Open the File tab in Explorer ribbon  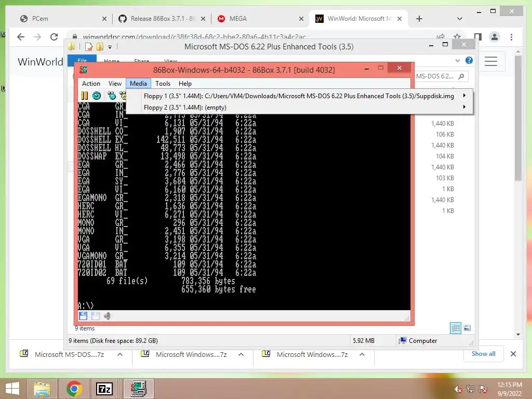(x=82, y=60)
